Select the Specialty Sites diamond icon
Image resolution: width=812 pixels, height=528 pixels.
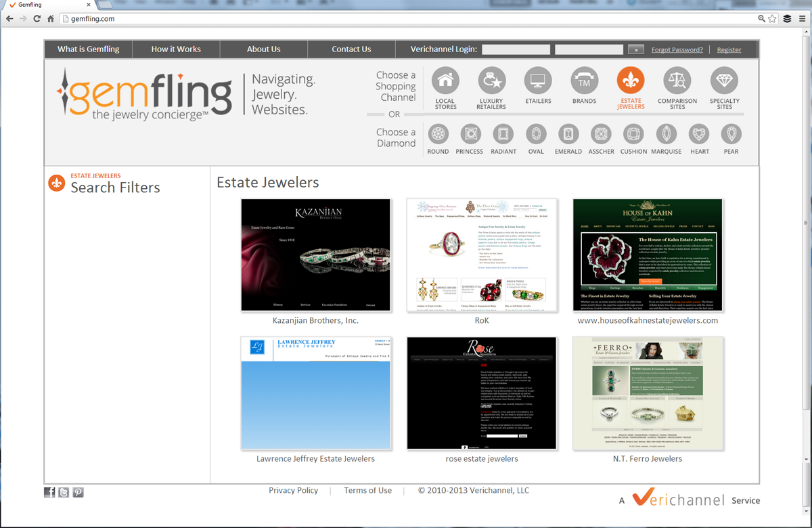tap(724, 81)
